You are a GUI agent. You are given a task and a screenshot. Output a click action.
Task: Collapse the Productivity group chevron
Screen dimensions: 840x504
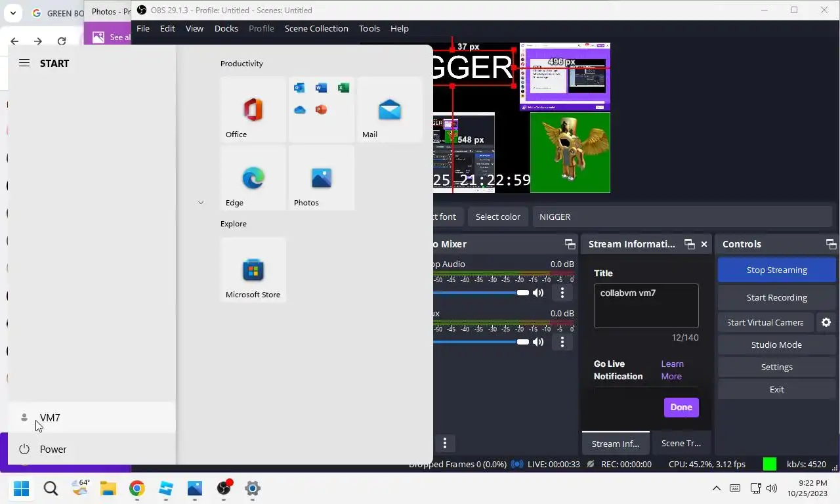point(201,203)
